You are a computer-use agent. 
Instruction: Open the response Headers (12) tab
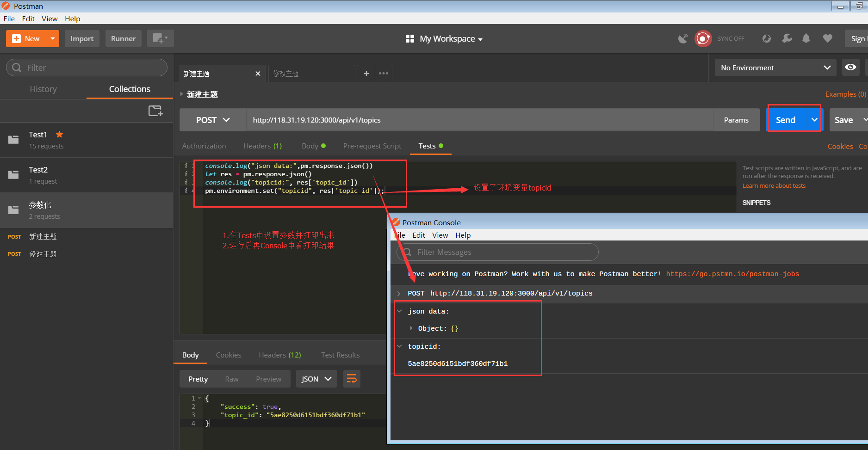(280, 355)
